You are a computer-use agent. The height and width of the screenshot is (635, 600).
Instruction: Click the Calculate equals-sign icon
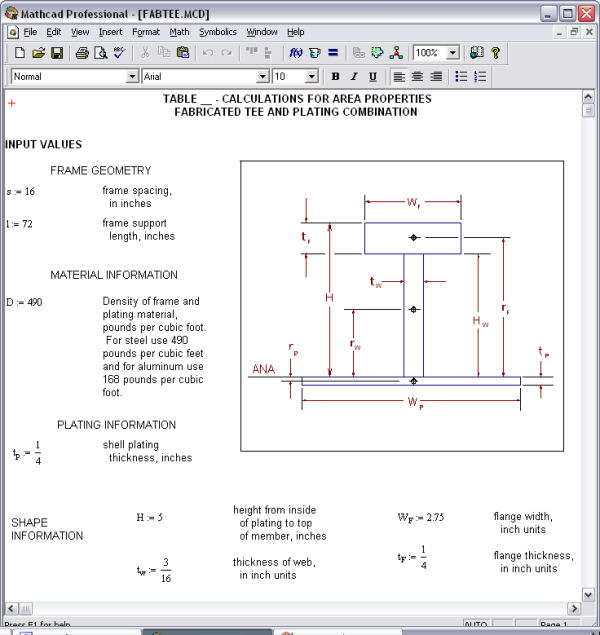click(333, 53)
